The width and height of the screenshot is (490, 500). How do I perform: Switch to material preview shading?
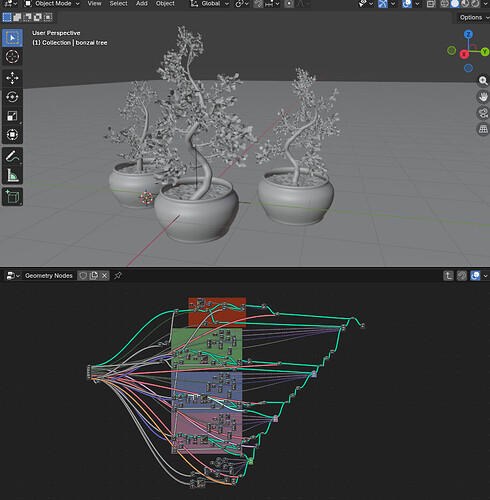pyautogui.click(x=465, y=4)
